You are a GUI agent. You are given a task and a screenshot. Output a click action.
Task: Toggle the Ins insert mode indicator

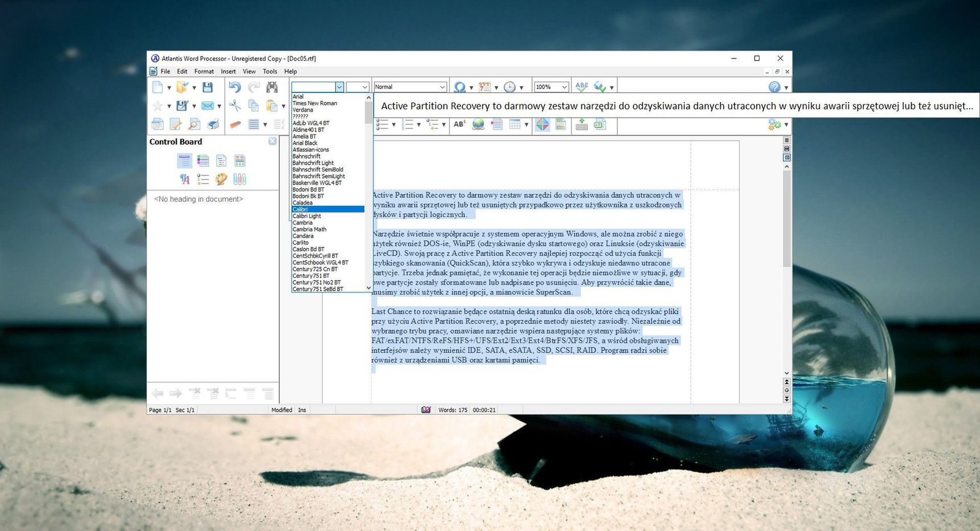click(x=302, y=410)
